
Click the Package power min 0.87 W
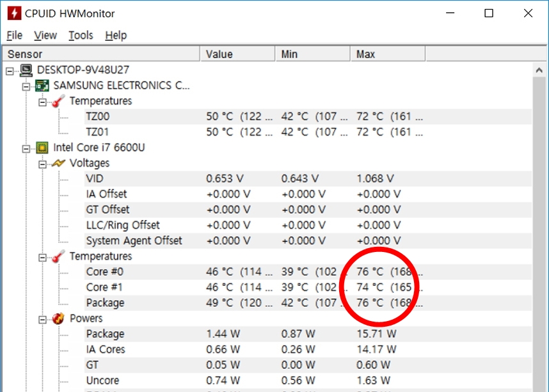298,334
